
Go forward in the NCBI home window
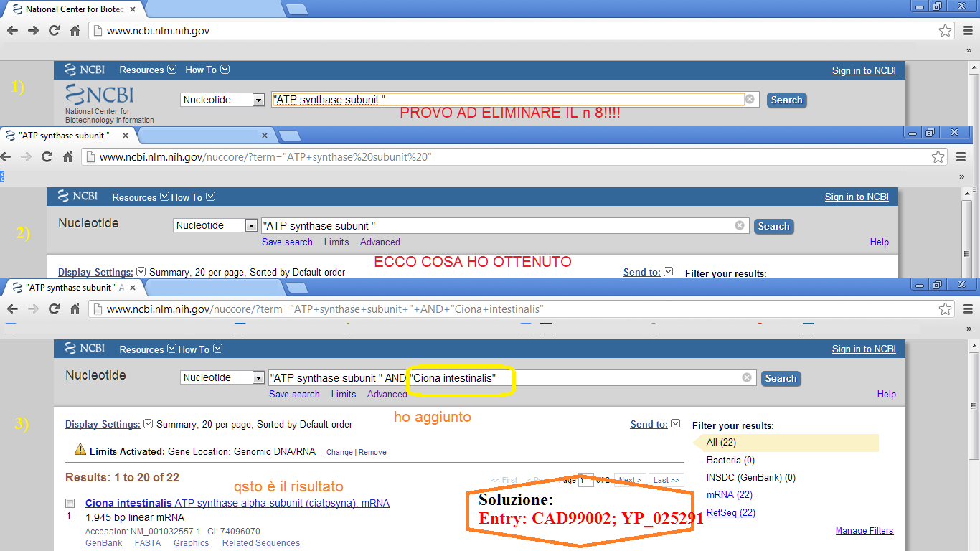pyautogui.click(x=33, y=31)
